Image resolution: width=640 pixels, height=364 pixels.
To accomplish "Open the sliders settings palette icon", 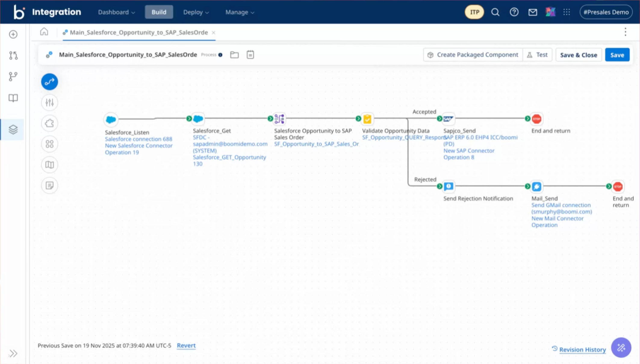I will click(x=50, y=103).
